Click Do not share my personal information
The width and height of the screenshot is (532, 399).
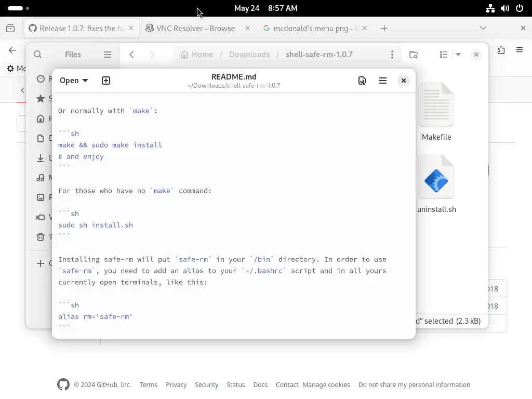[x=414, y=385]
